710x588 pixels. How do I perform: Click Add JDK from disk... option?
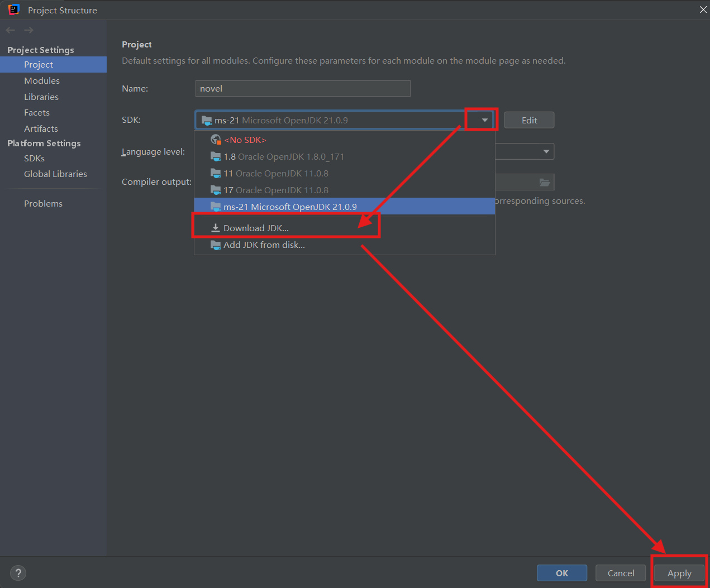click(345, 245)
